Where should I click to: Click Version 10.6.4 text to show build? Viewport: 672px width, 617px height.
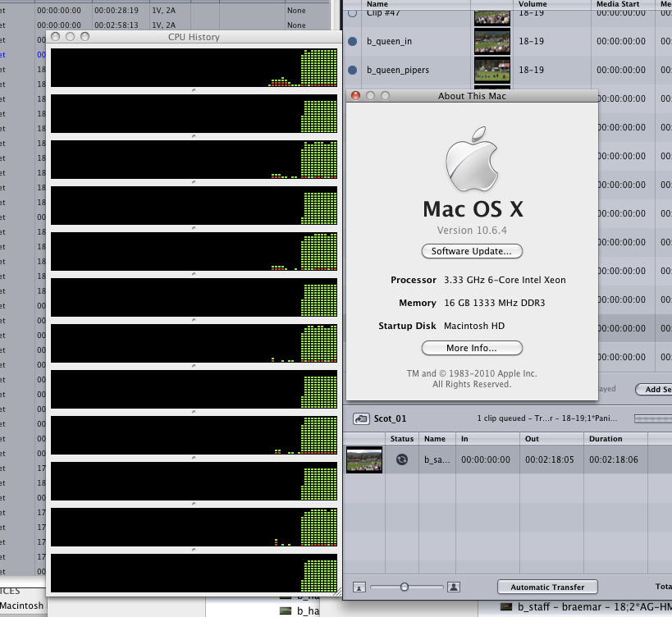(x=472, y=231)
